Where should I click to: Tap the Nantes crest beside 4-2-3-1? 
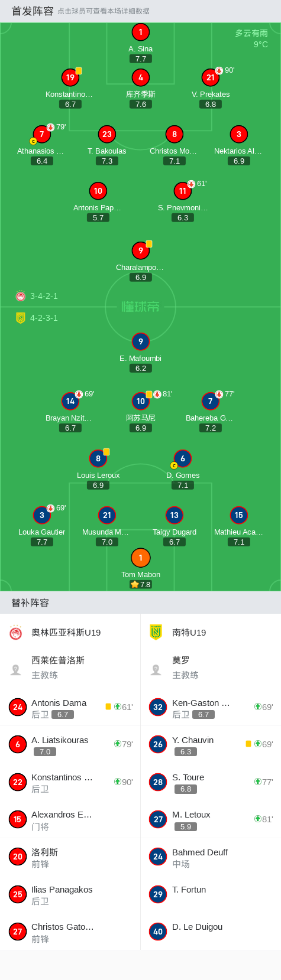pos(21,318)
